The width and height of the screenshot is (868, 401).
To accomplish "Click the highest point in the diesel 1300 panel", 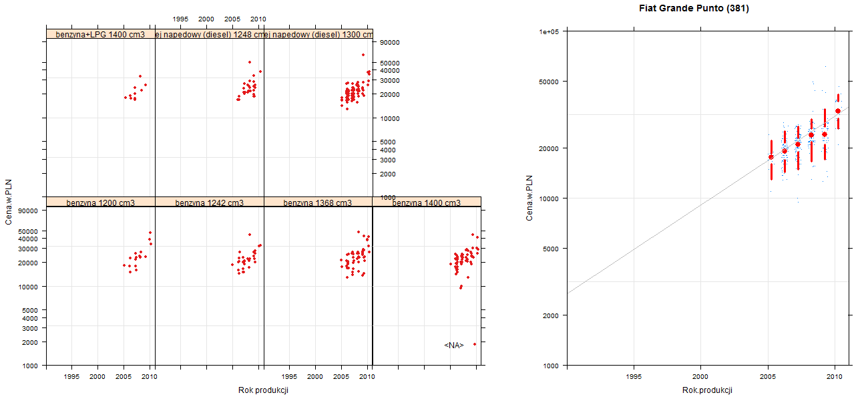I will [x=363, y=55].
